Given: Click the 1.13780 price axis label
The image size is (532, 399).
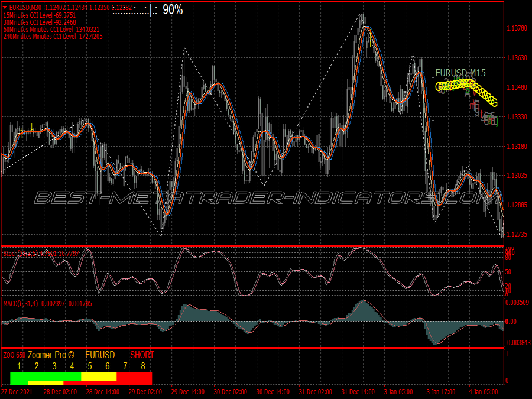Looking at the screenshot, I should [517, 28].
